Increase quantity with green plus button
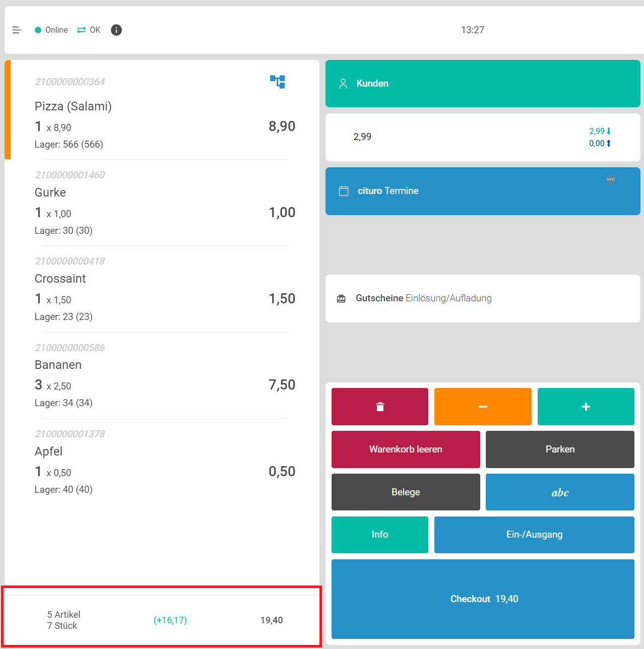Screen dimensions: 644x649 pos(586,407)
